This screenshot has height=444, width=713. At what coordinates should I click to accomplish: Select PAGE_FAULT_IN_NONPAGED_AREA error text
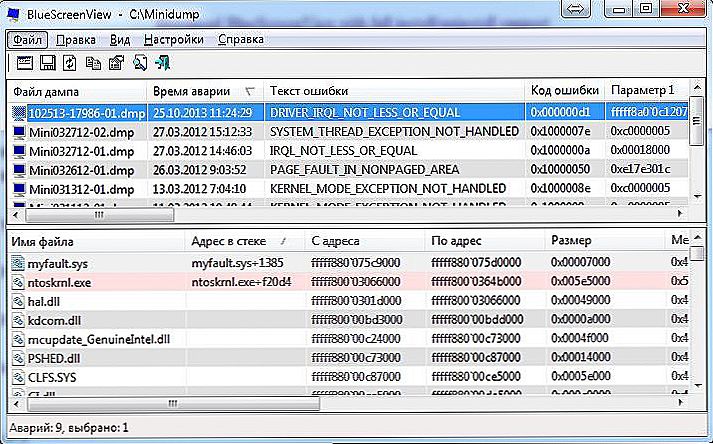(x=364, y=170)
